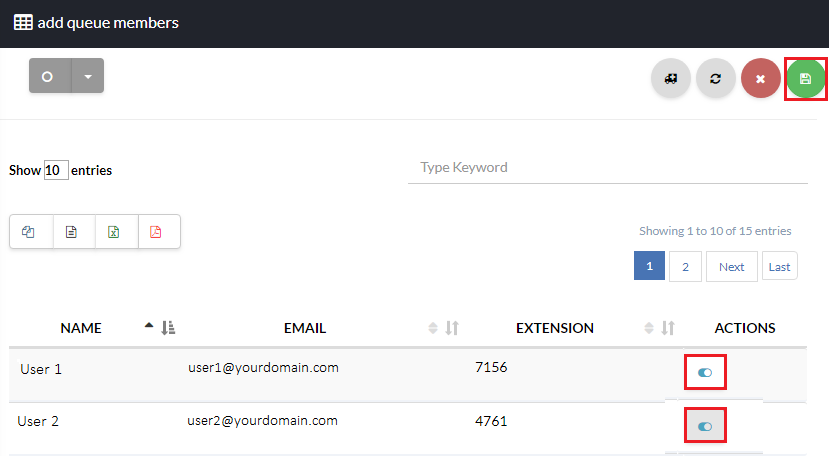The height and width of the screenshot is (456, 829).
Task: Export table as CSV file icon
Action: [71, 232]
